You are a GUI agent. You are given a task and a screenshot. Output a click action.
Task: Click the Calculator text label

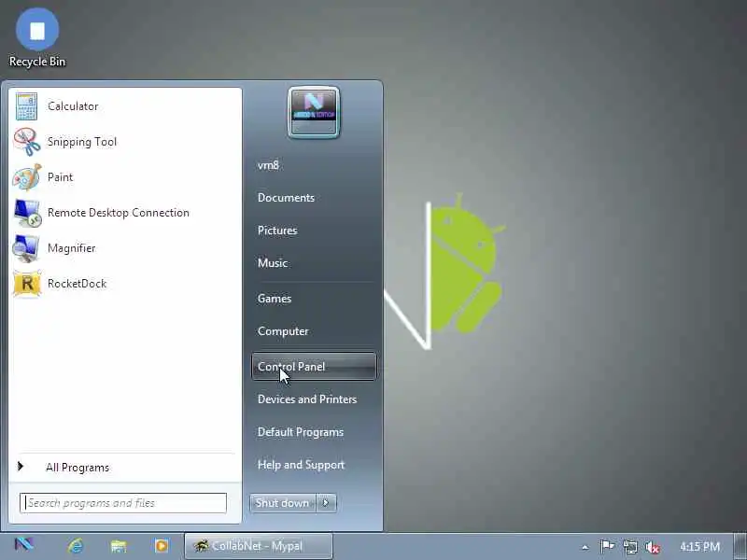pos(73,106)
